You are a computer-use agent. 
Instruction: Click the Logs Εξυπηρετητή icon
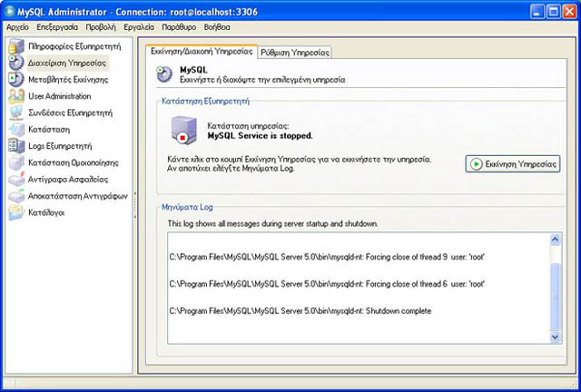pos(16,146)
